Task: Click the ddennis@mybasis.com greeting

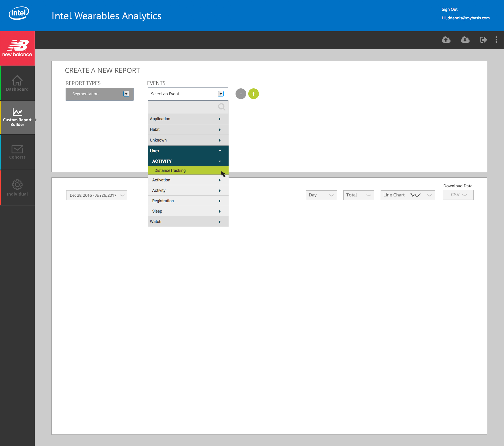Action: [x=466, y=18]
